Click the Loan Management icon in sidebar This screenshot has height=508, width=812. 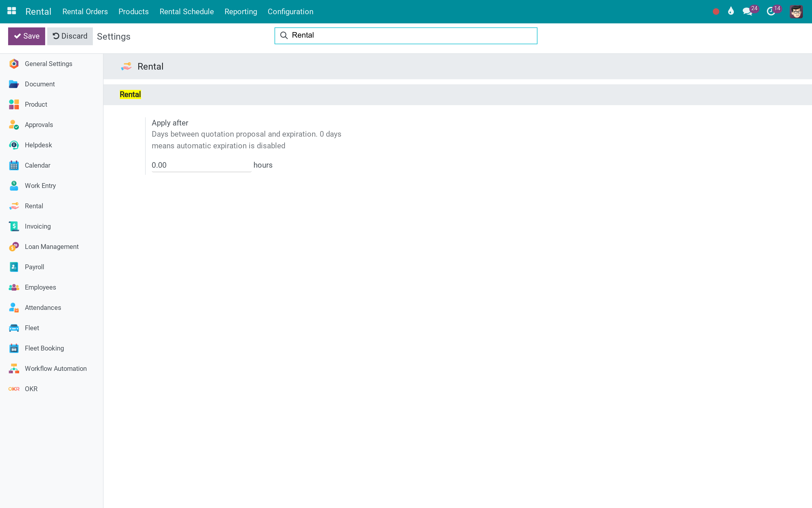(14, 247)
